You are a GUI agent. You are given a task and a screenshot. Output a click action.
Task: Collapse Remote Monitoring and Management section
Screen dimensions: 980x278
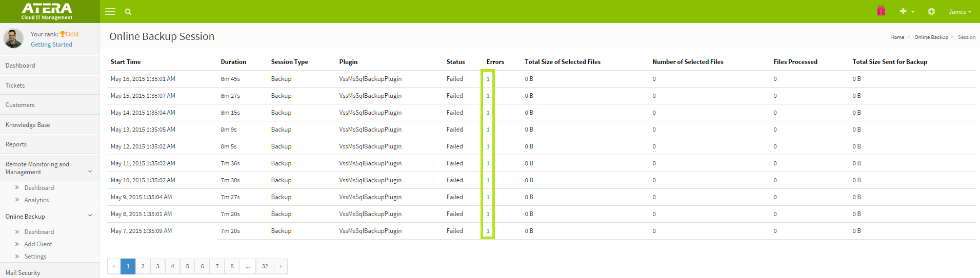90,172
